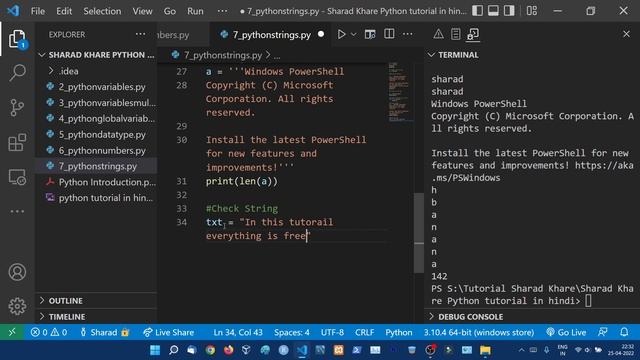
Task: Collapse the TERMINAL section
Action: (x=532, y=55)
